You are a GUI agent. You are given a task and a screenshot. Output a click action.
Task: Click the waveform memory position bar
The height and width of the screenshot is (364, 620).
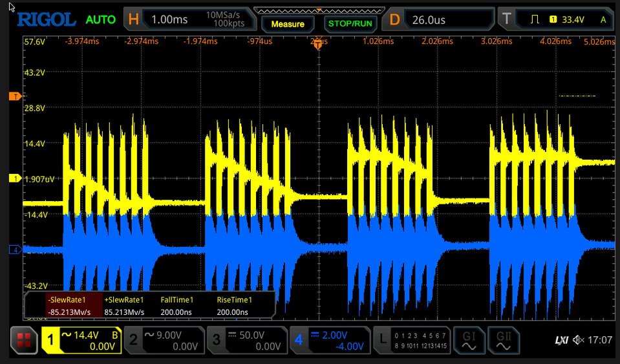point(319,11)
